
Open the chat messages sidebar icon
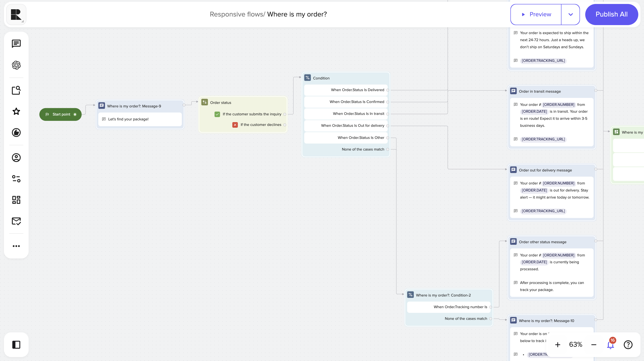click(x=16, y=44)
